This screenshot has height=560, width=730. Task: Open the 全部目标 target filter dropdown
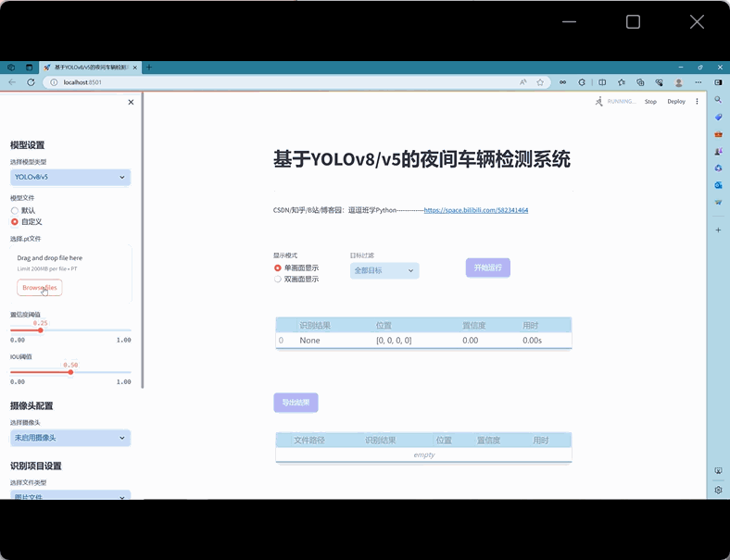(384, 270)
